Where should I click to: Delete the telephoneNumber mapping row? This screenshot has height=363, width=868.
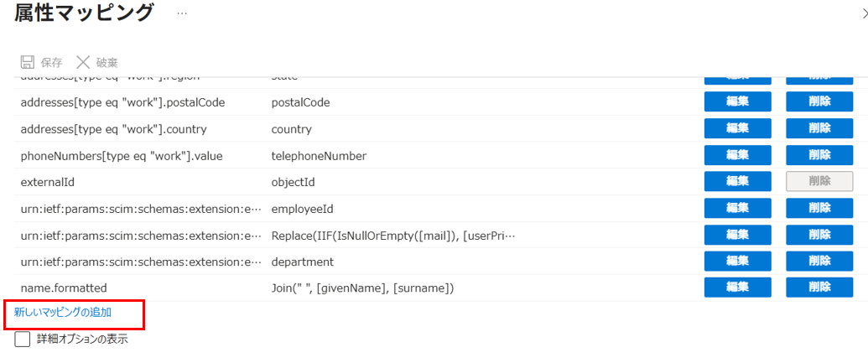click(x=819, y=155)
